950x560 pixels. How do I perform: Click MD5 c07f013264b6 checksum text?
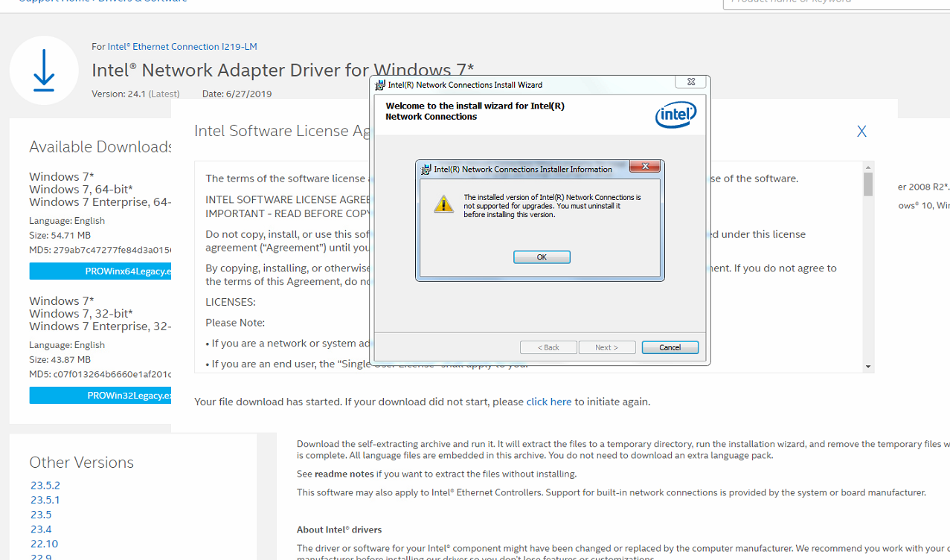100,374
